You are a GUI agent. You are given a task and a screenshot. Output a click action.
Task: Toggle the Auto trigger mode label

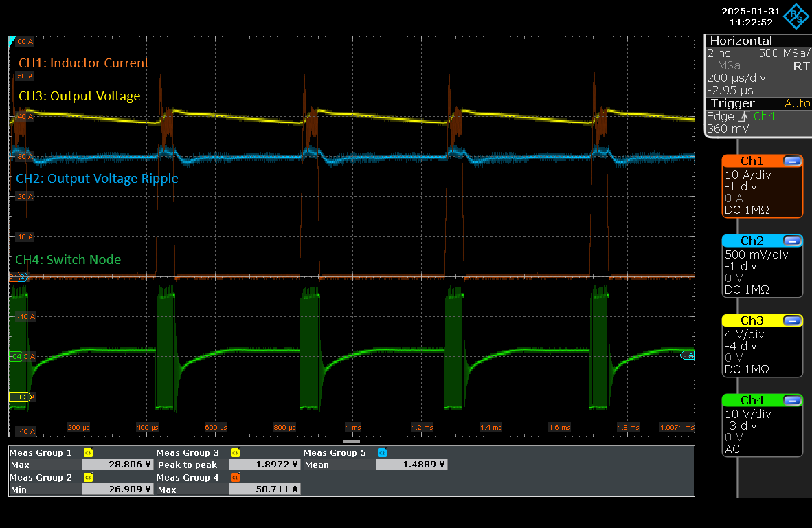click(x=797, y=103)
